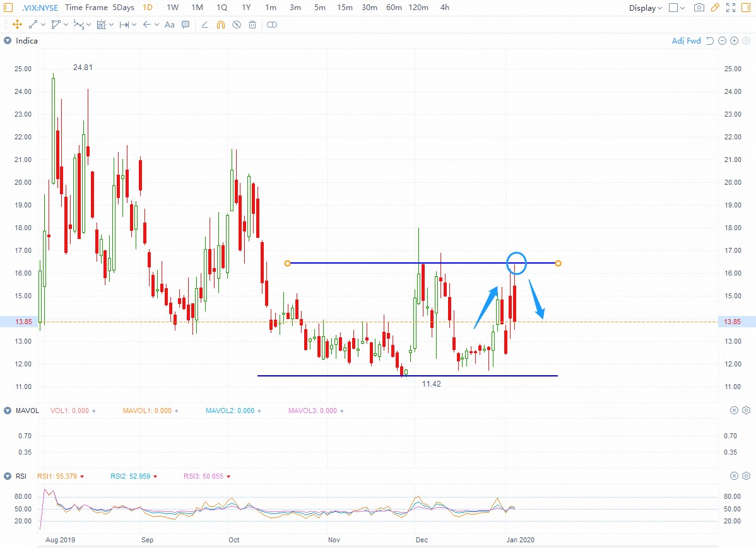
Task: Delete drawings using the trash can icon
Action: click(252, 25)
